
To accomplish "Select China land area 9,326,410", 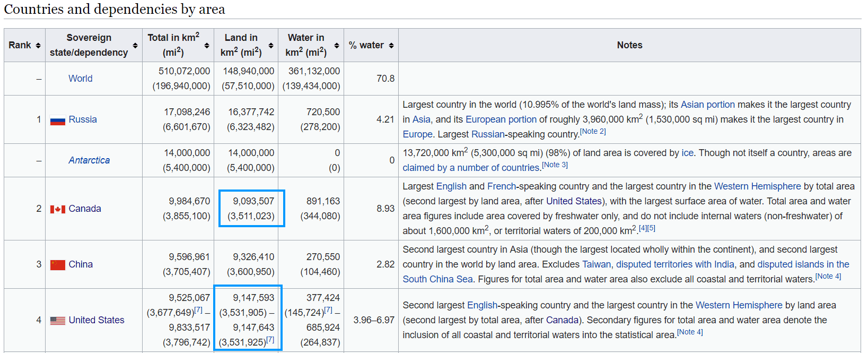I will point(253,257).
